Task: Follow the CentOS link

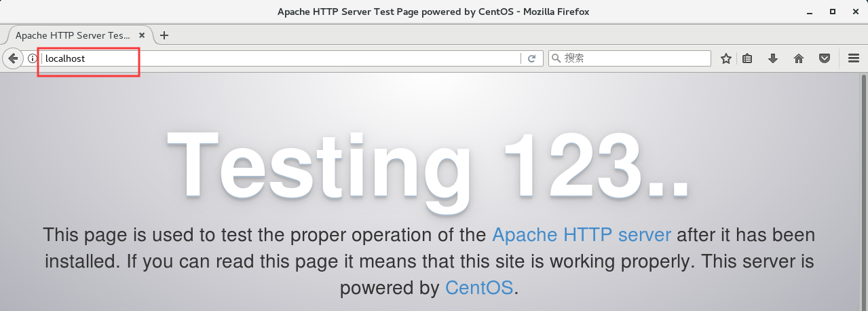Action: 479,287
